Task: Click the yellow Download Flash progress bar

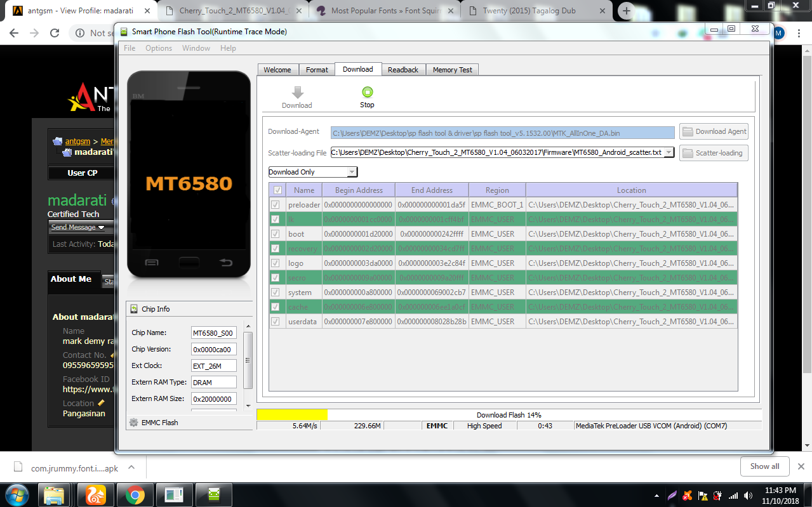Action: pyautogui.click(x=292, y=415)
